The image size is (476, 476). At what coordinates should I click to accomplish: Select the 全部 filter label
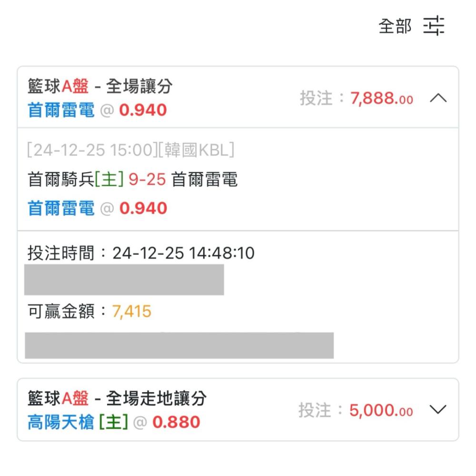pos(395,26)
